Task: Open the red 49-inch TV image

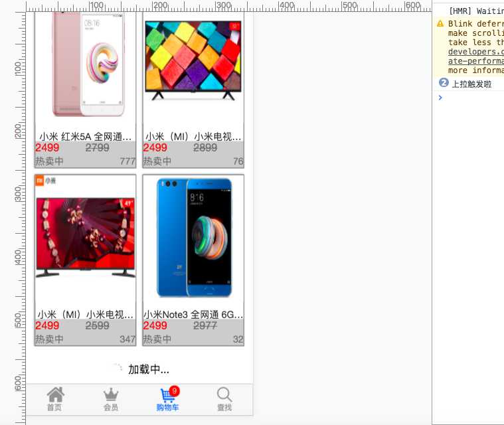Action: pyautogui.click(x=86, y=237)
